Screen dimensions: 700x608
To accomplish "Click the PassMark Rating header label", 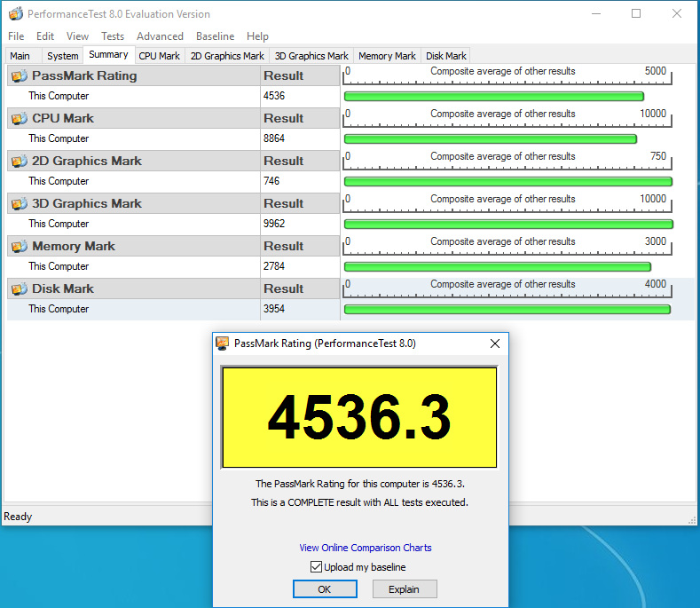I will click(84, 76).
